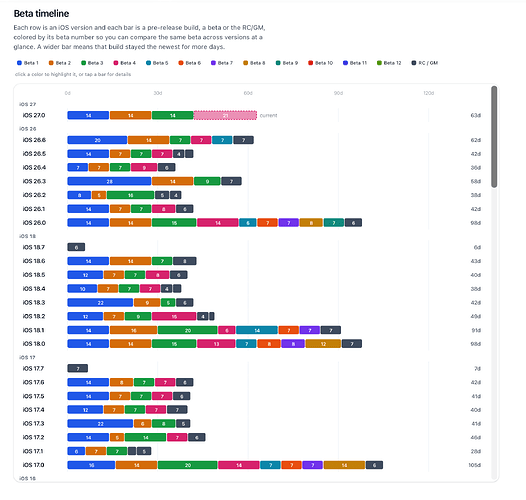Click the '63d' total for iOS 27.0
The image size is (526, 500).
(476, 115)
